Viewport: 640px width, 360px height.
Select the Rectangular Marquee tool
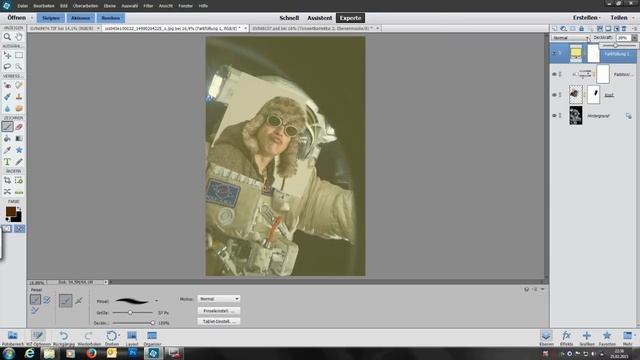point(19,55)
